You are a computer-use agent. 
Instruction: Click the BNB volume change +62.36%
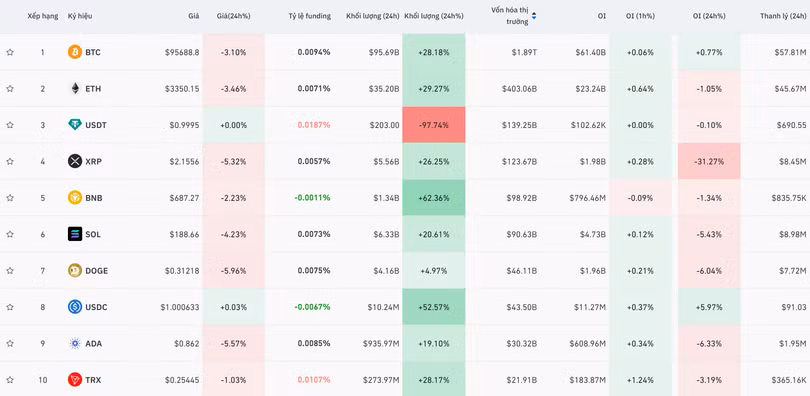pyautogui.click(x=434, y=198)
